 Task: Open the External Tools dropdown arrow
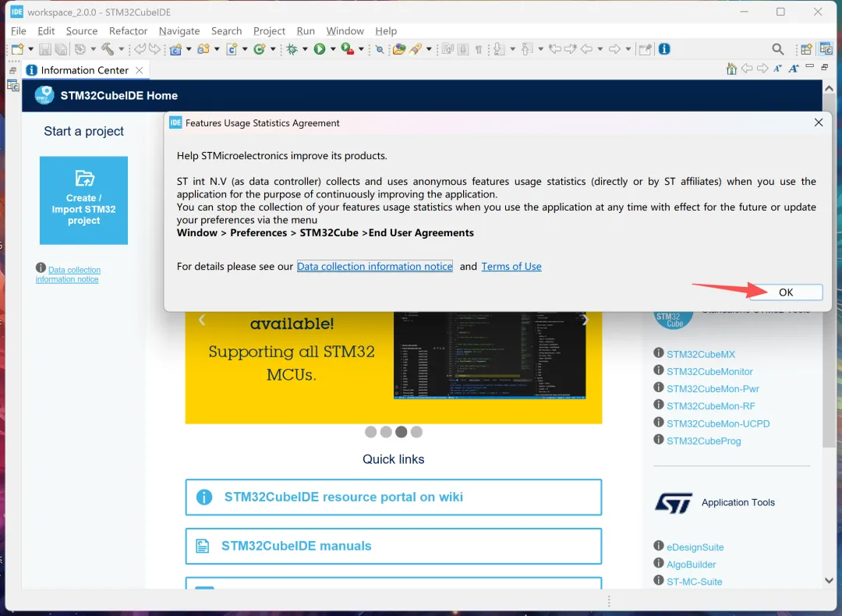click(361, 49)
